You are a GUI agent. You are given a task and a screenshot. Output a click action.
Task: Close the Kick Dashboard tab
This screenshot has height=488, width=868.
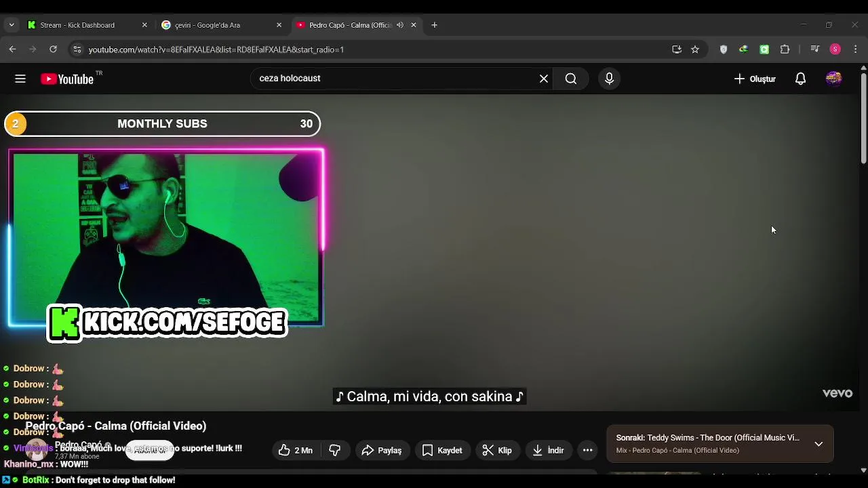144,25
